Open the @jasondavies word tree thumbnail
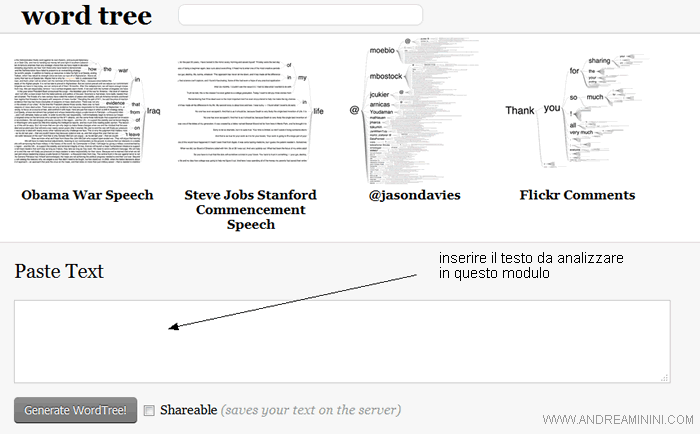The height and width of the screenshot is (434, 700). click(x=412, y=108)
